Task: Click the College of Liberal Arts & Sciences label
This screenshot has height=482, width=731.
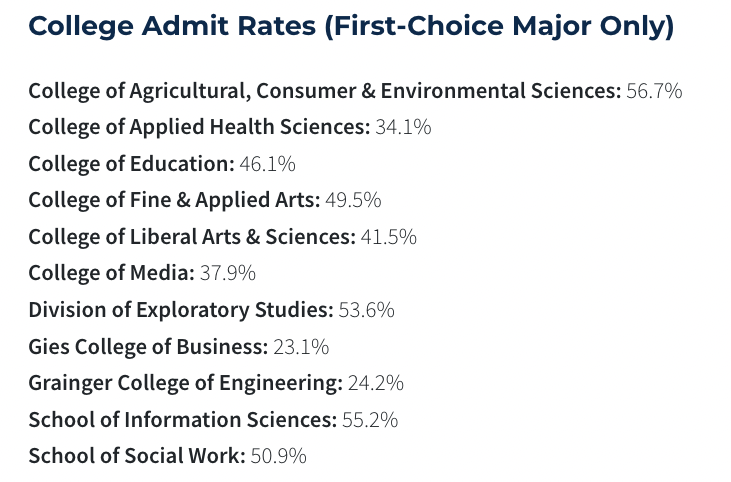Action: [x=191, y=237]
